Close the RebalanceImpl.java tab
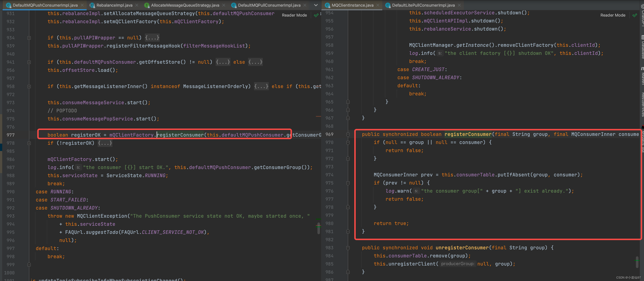 point(137,5)
